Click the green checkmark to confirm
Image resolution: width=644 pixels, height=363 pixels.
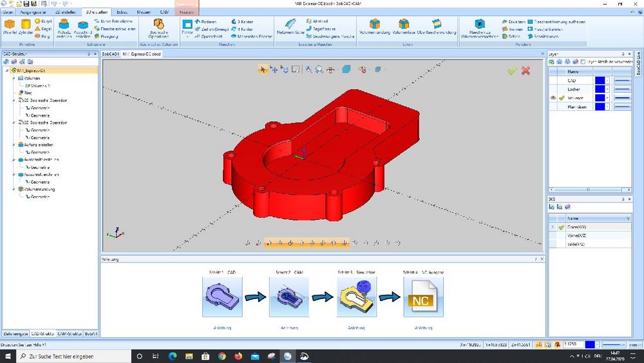(x=512, y=70)
